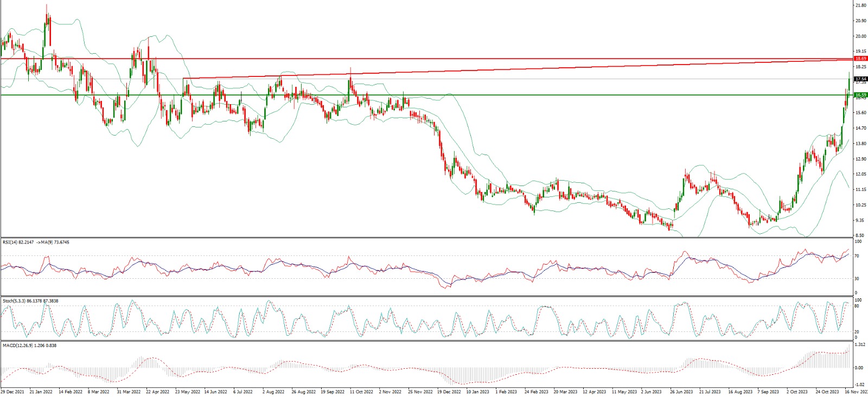The width and height of the screenshot is (868, 397).
Task: Click the red 18.69 price label
Action: pos(860,59)
